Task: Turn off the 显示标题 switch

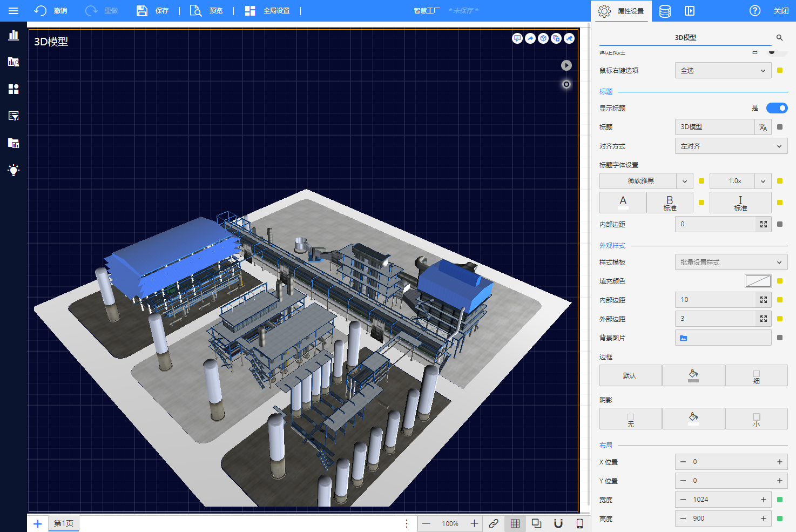Action: coord(777,108)
